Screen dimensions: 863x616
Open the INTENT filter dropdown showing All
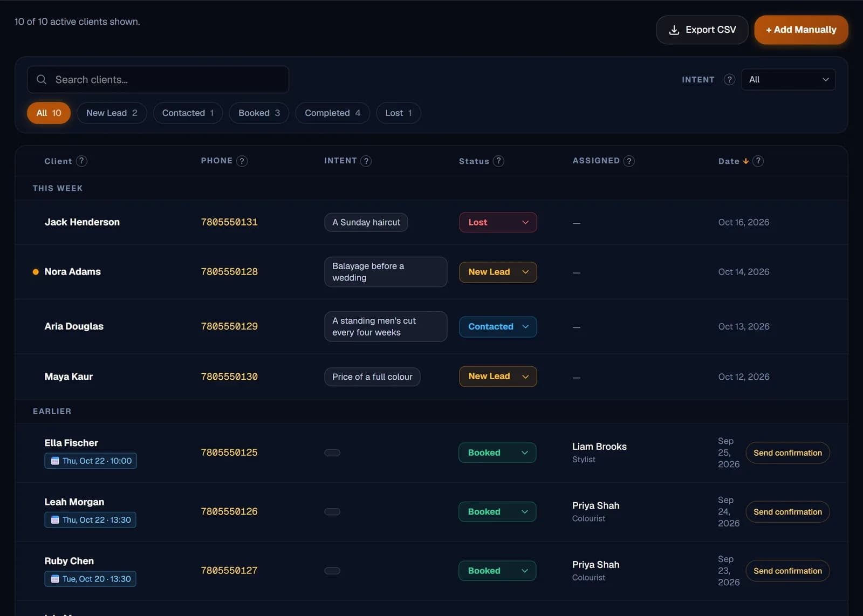pos(788,79)
